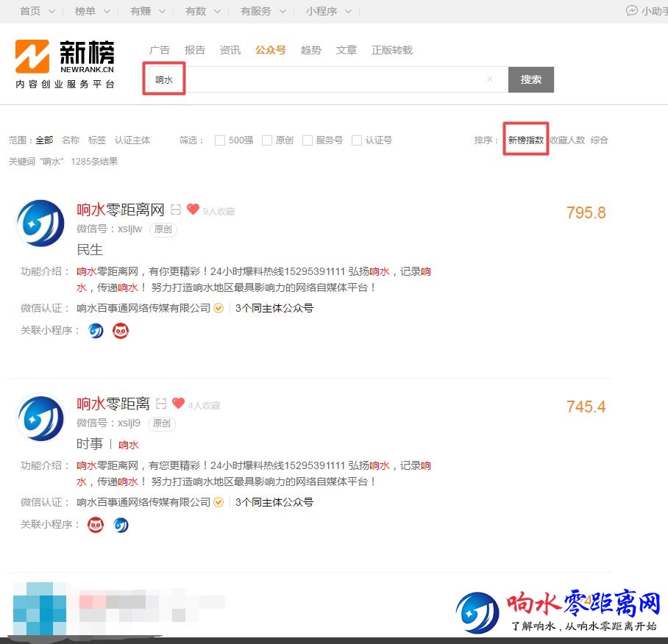Click the 新榜 NEWRANK.CN logo
The width and height of the screenshot is (668, 644).
click(x=65, y=64)
